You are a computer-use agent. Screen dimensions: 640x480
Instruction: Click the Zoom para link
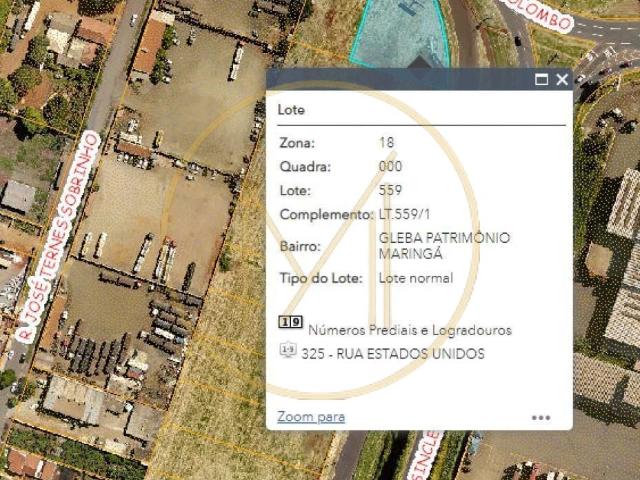tap(311, 417)
